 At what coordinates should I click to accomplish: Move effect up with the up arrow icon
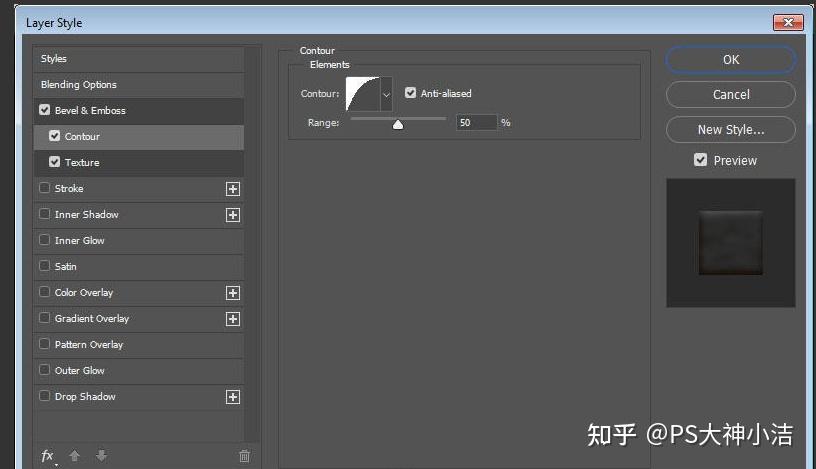tap(74, 456)
